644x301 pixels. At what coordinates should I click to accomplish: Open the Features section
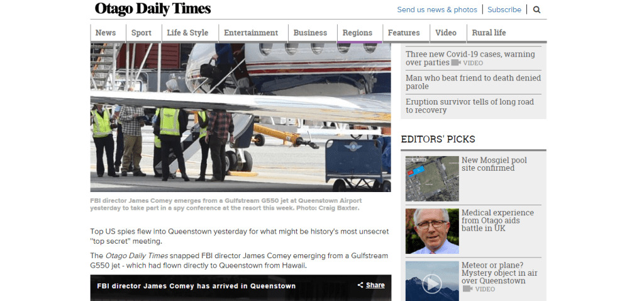coord(404,33)
